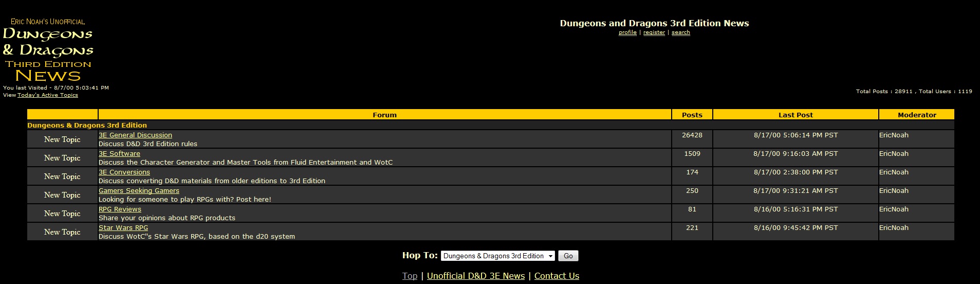Go to Unofficial D&D 3E News
This screenshot has width=980, height=284.
(x=475, y=276)
